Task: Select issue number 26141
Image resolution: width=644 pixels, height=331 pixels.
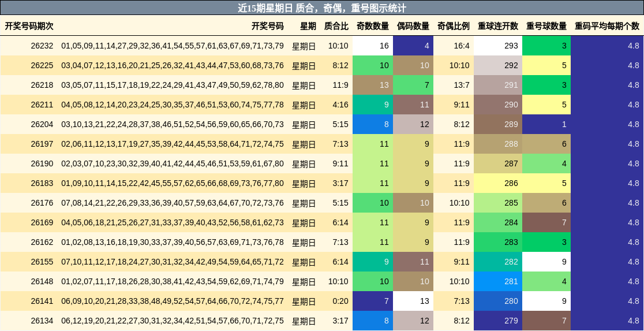Action: point(42,301)
